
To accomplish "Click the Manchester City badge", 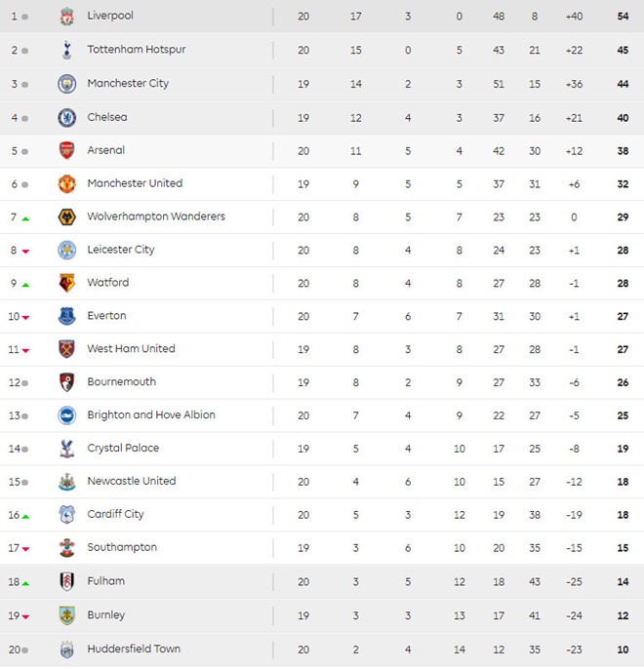I will click(66, 84).
